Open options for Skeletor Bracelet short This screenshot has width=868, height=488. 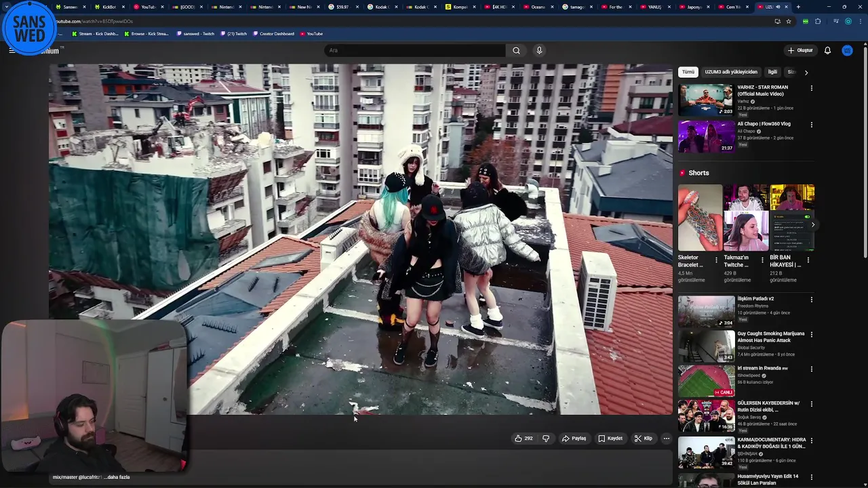pos(716,259)
